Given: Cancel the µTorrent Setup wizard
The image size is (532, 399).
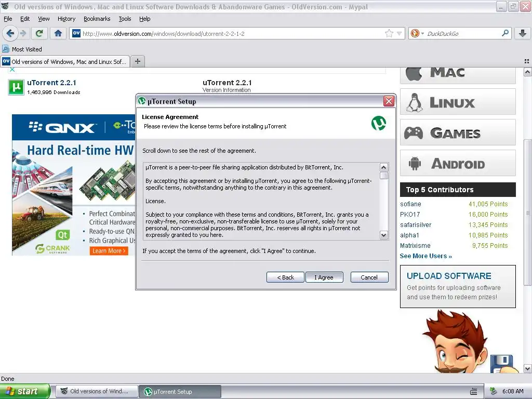Looking at the screenshot, I should point(369,277).
